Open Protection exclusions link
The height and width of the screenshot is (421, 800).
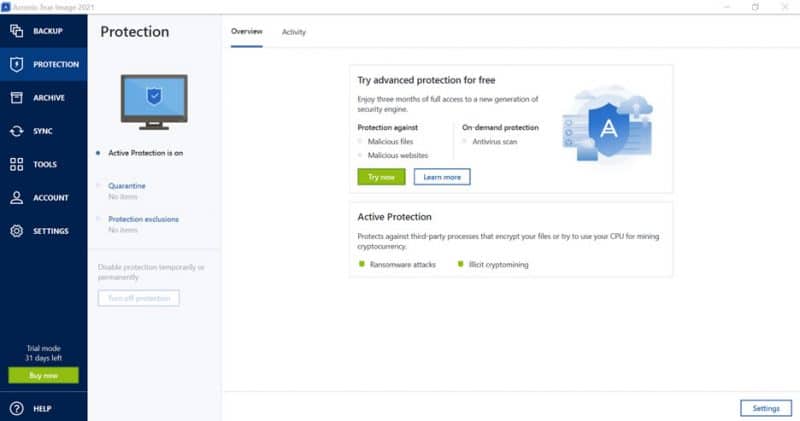click(x=143, y=219)
